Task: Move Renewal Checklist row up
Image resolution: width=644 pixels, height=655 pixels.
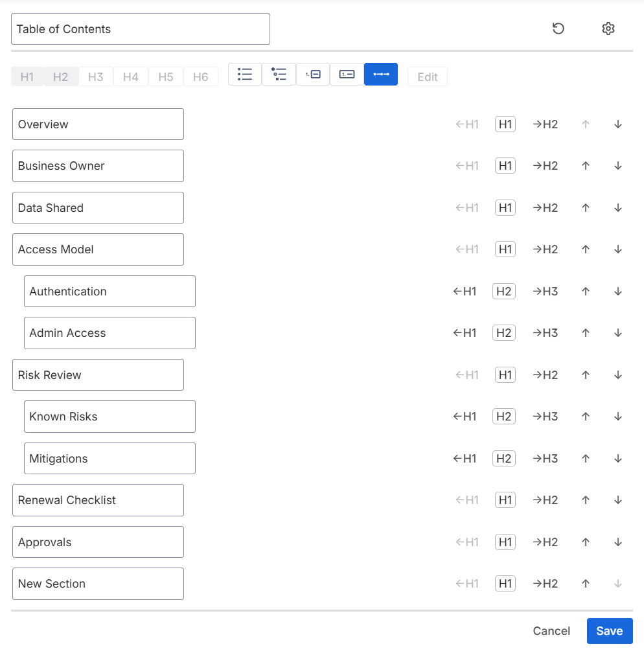Action: click(586, 500)
